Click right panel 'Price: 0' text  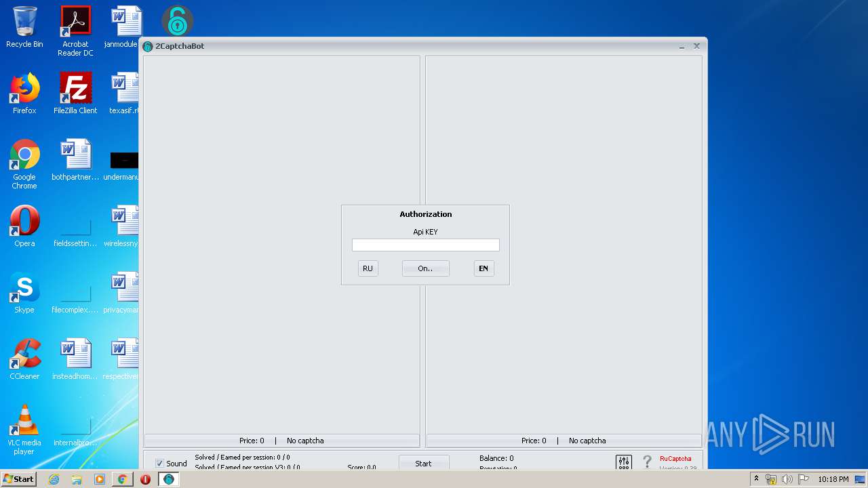(x=534, y=441)
